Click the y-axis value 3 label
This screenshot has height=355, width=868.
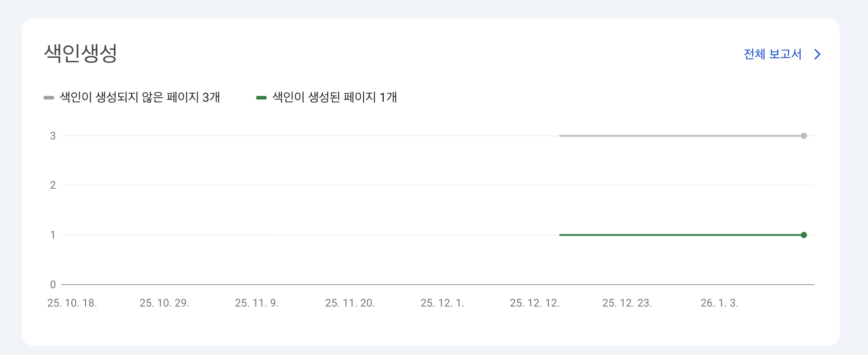coord(52,135)
